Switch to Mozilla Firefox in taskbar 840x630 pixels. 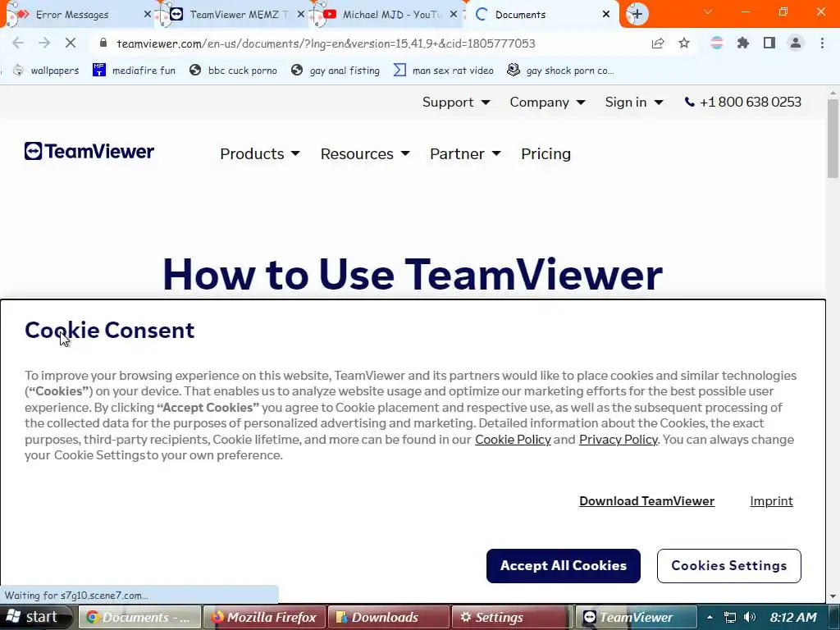[x=265, y=617]
